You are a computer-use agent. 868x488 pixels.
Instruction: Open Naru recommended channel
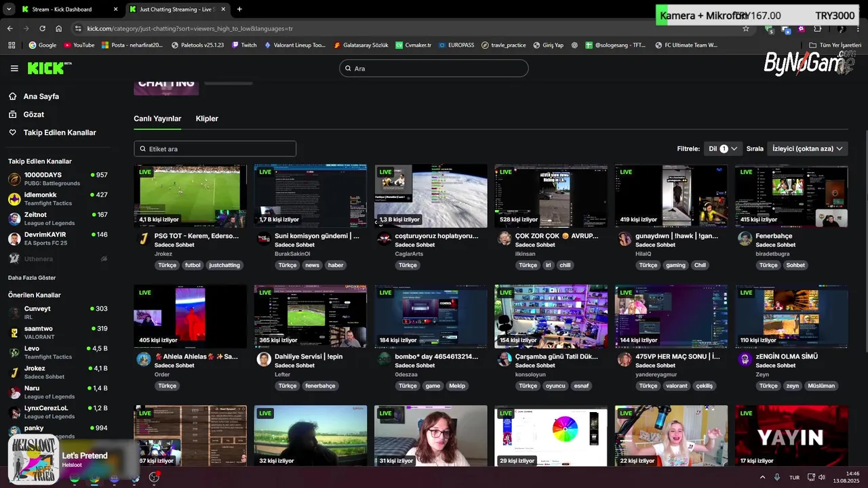pos(58,392)
